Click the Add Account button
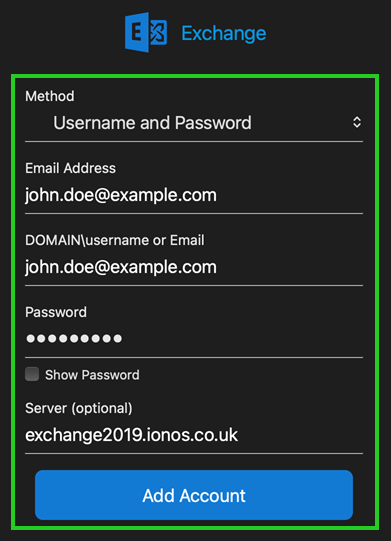 point(194,495)
